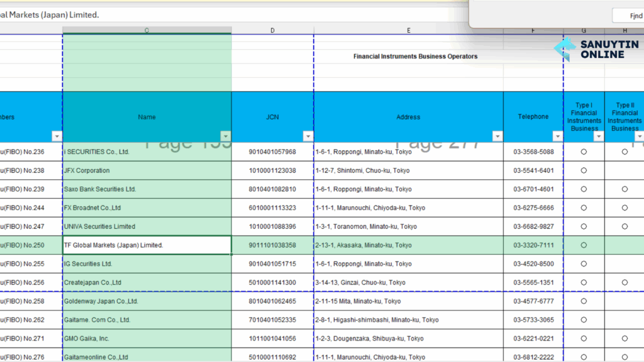The width and height of the screenshot is (644, 362).
Task: Select address 2-13-1, Akasaka, Minato-ku, Tokyo
Action: tap(409, 245)
